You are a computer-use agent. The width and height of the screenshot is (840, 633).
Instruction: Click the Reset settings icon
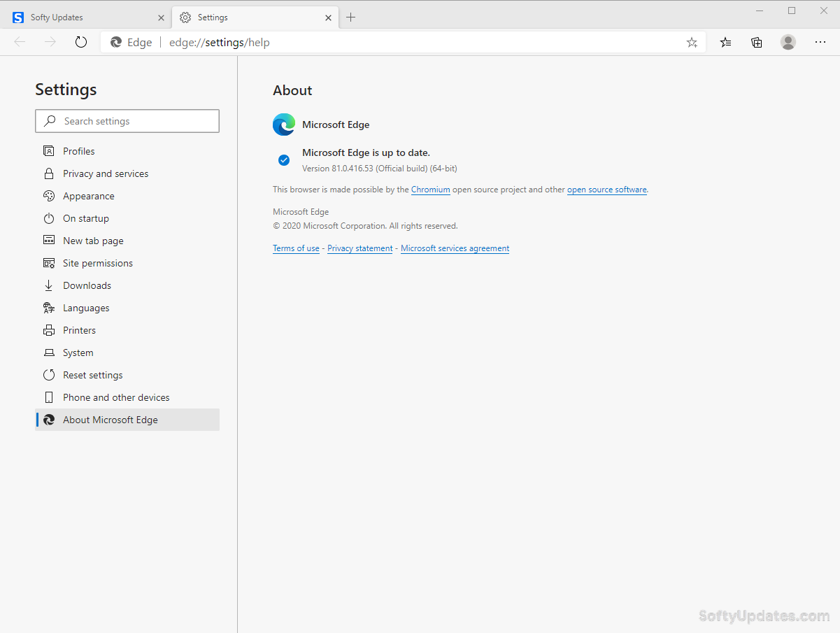pos(49,375)
